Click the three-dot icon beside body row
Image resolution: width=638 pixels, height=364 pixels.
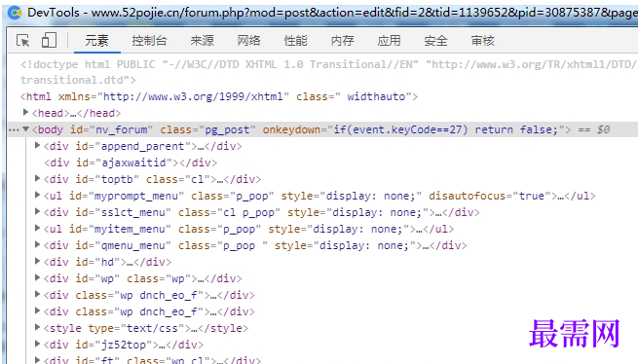tap(14, 130)
